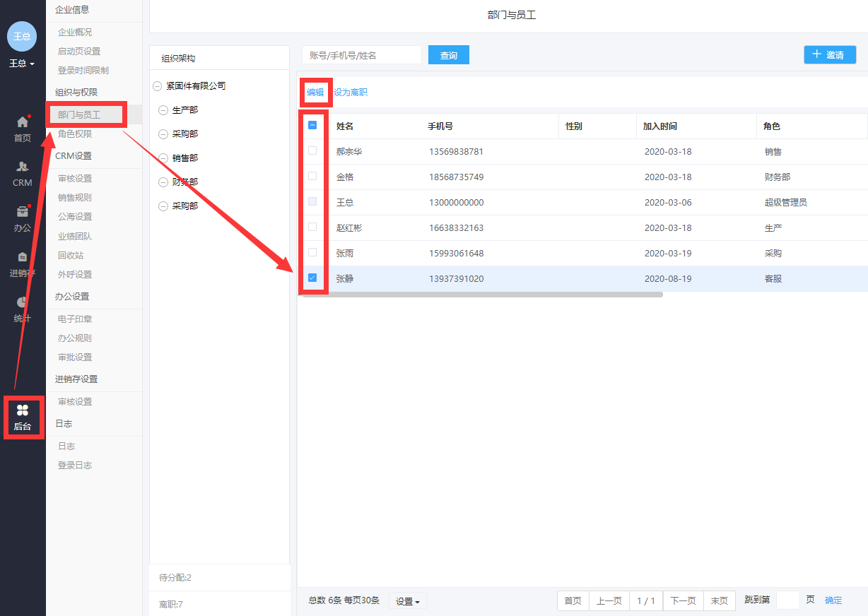
Task: Open 办公规则 menu item
Action: 75,338
